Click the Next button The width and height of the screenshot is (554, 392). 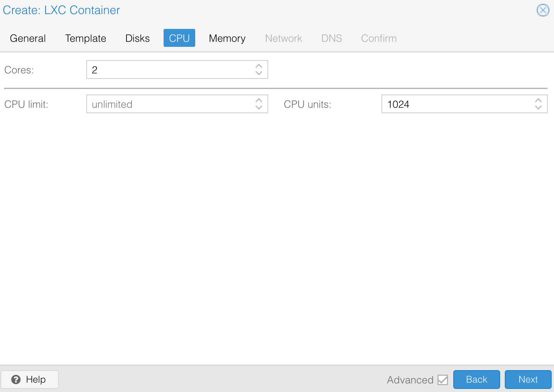[528, 379]
